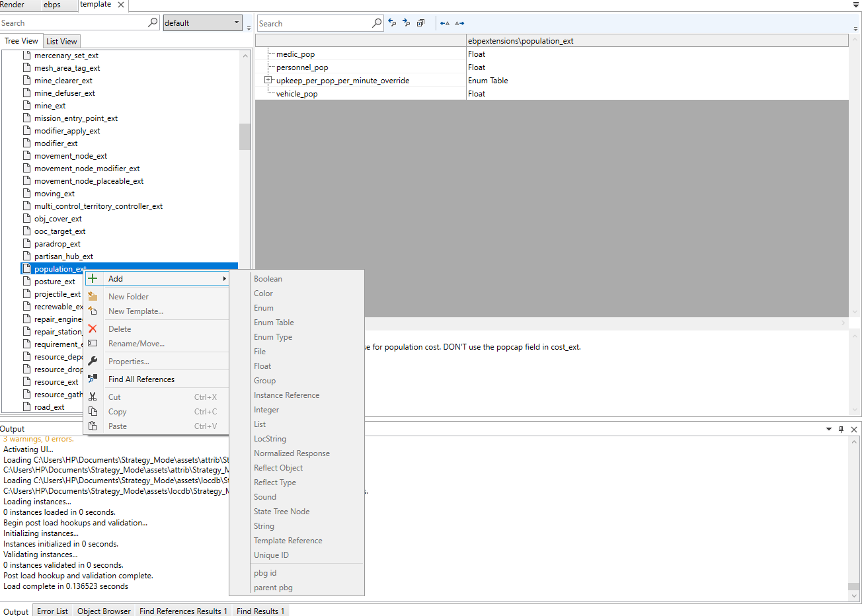Choose Float from the Add submenu
862x616 pixels.
click(262, 366)
